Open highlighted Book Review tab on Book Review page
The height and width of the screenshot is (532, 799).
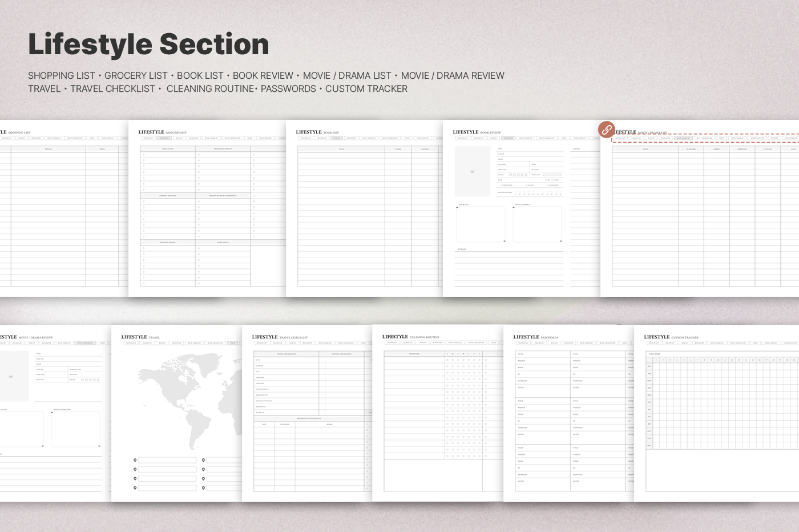(508, 138)
